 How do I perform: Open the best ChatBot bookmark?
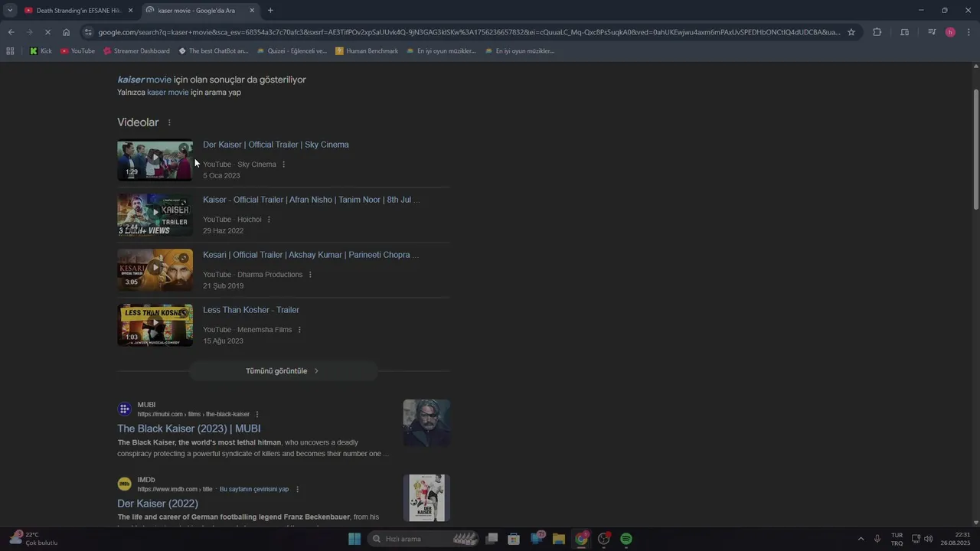tap(214, 51)
